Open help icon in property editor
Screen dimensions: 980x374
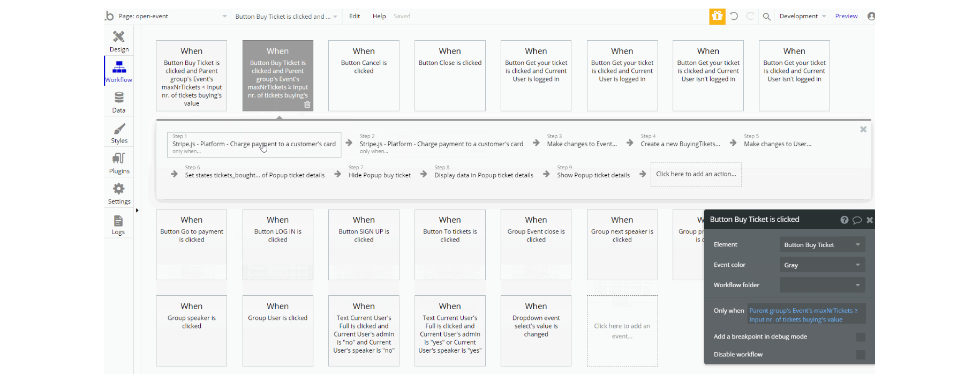(845, 220)
